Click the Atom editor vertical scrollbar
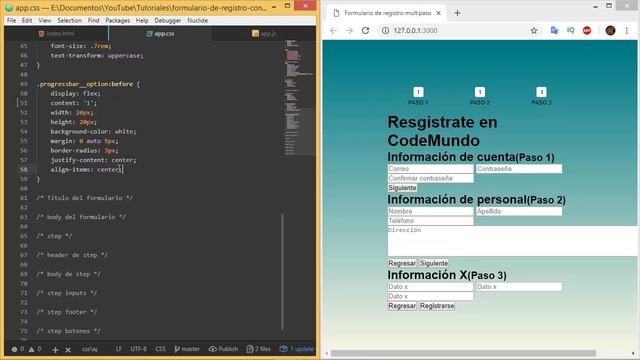This screenshot has width=640, height=360. click(282, 271)
